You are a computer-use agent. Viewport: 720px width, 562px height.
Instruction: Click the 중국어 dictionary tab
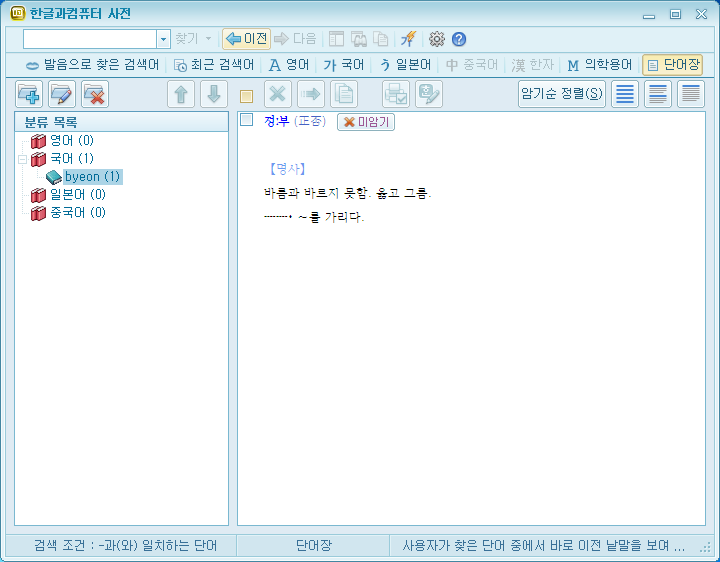pos(472,65)
